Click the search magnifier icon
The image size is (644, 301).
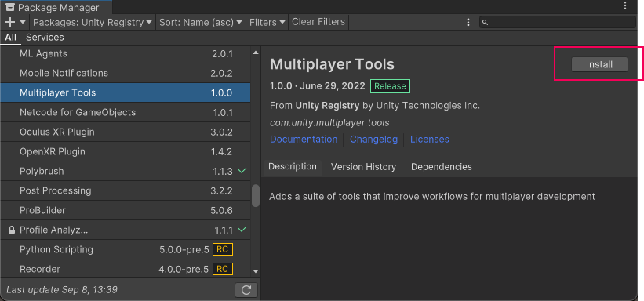(x=485, y=23)
